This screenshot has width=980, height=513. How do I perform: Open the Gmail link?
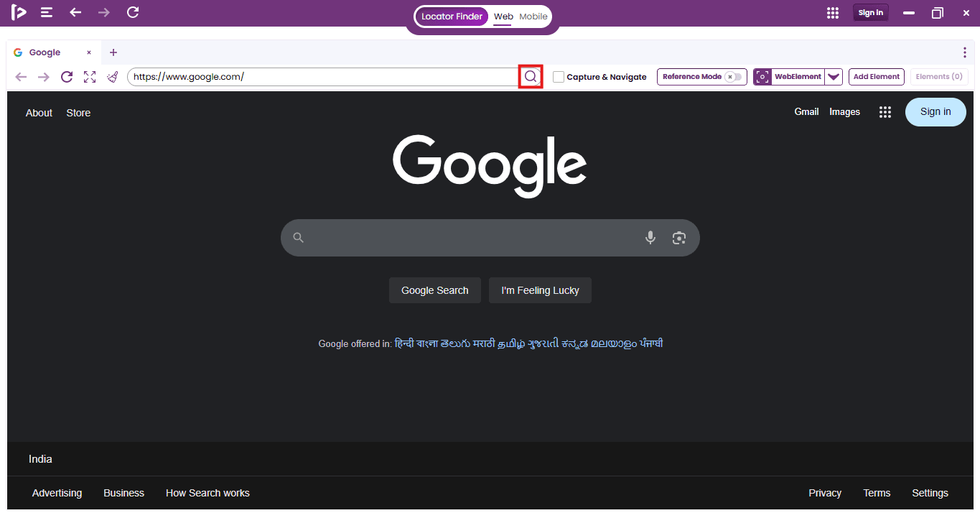pos(806,111)
